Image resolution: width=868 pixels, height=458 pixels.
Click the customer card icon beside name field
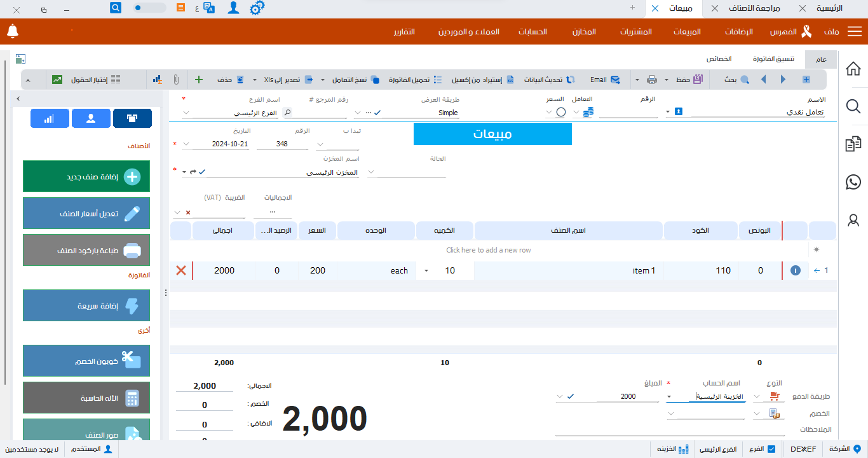[679, 111]
